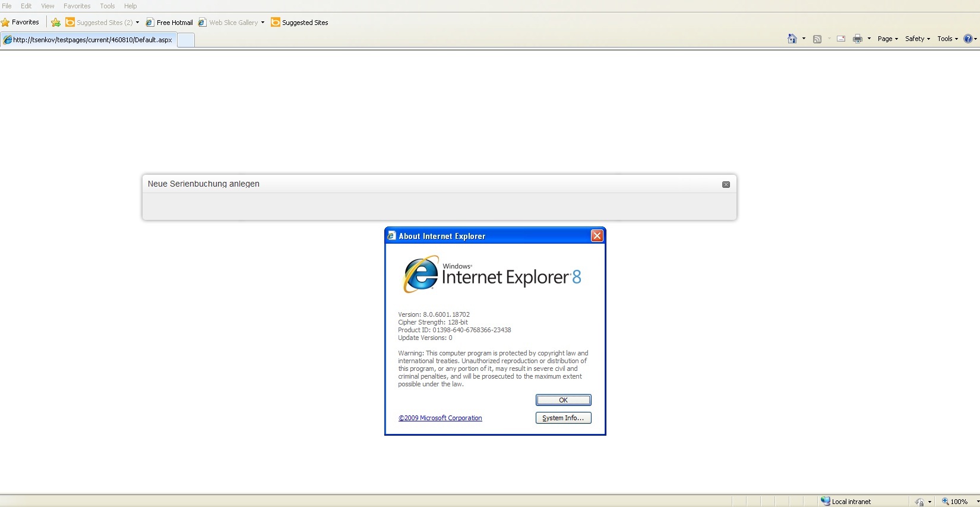Screen dimensions: 980x507
Task: Close the About Internet Explorer dialog
Action: tap(597, 236)
